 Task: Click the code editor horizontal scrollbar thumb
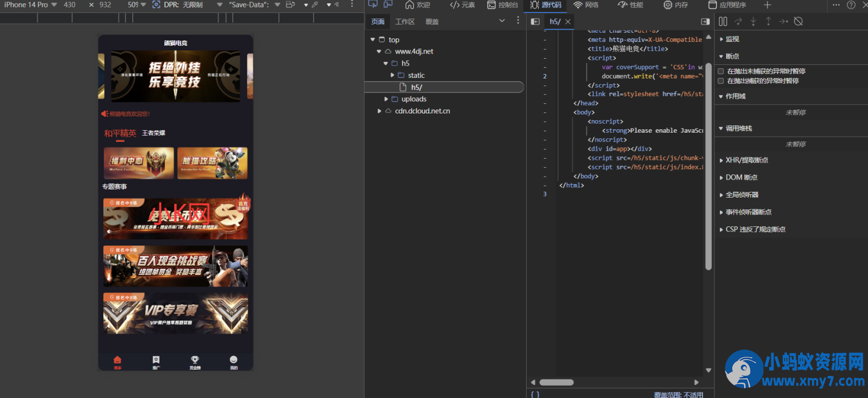pos(556,382)
